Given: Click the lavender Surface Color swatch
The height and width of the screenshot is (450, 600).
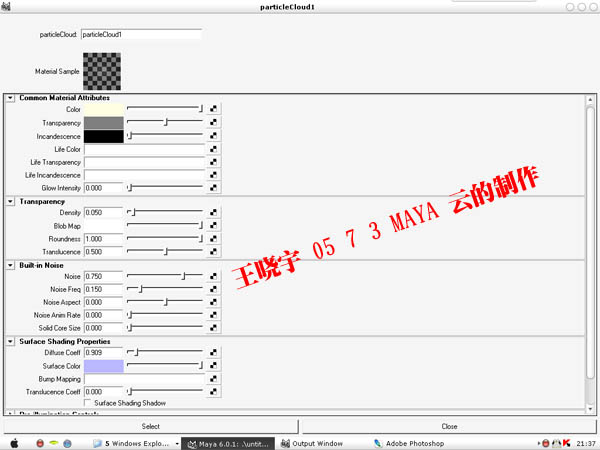Looking at the screenshot, I should click(104, 366).
